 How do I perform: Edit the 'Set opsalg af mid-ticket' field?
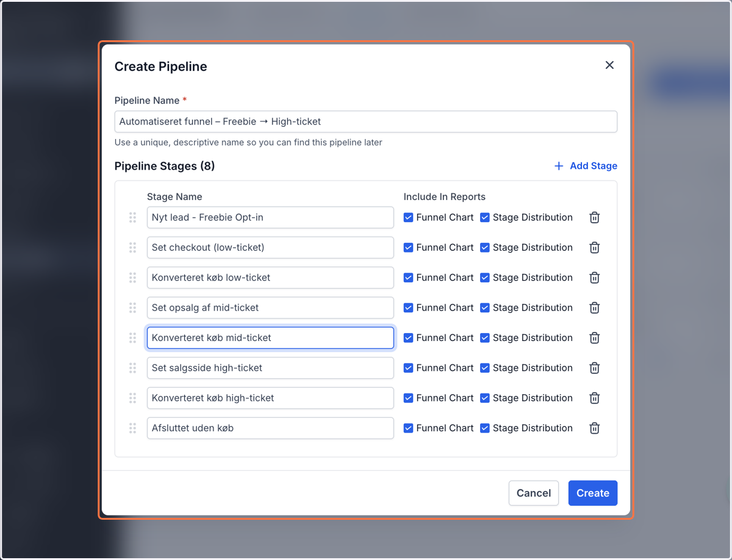pos(270,308)
